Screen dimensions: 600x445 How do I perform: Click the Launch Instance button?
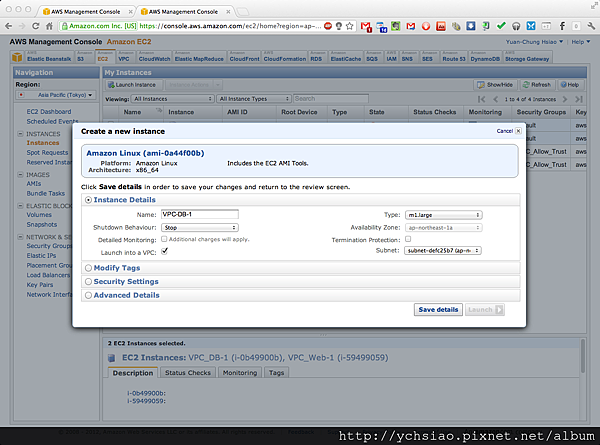(133, 85)
